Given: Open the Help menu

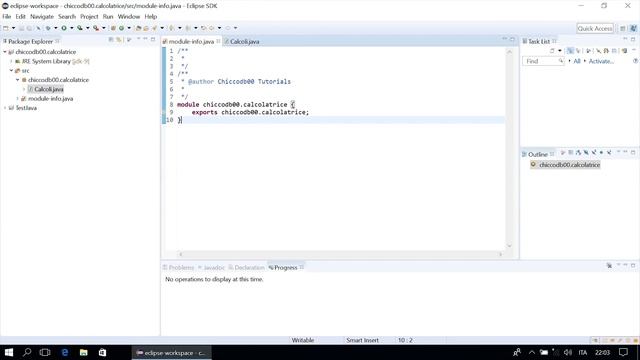Looking at the screenshot, I should [151, 17].
